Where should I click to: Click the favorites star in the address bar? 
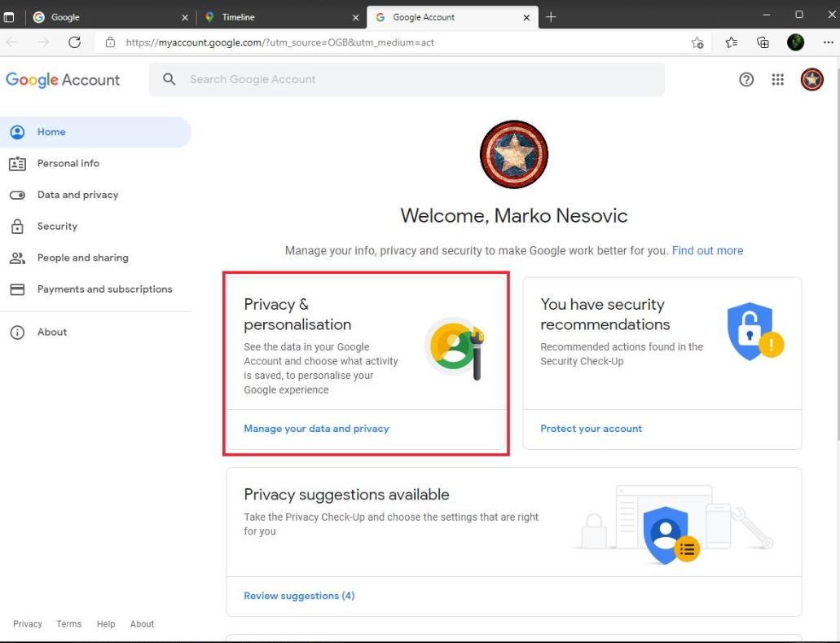[x=697, y=42]
